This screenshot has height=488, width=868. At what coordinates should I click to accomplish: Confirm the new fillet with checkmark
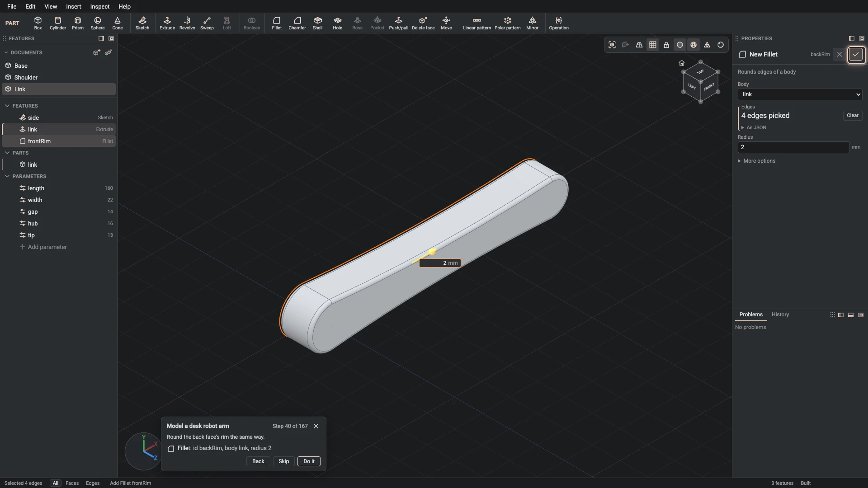click(856, 55)
